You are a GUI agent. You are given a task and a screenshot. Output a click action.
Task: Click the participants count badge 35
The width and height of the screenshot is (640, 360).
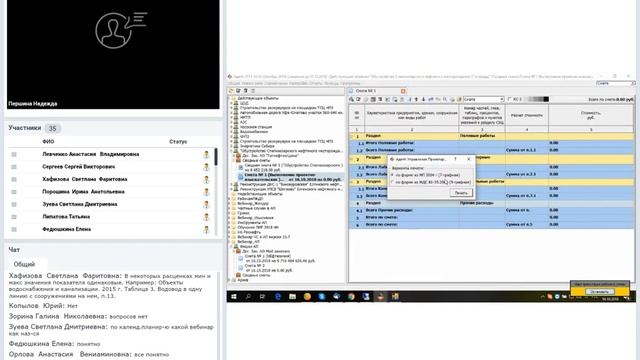(53, 128)
